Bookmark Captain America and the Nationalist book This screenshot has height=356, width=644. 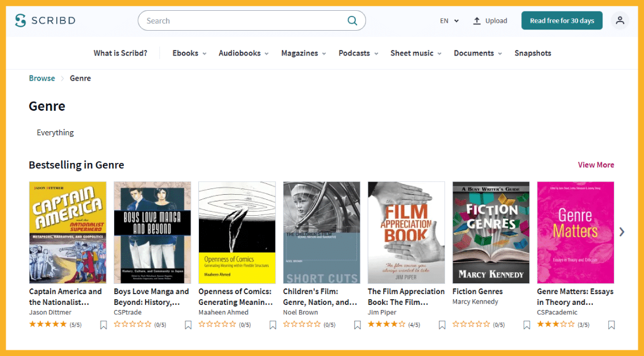click(x=103, y=325)
